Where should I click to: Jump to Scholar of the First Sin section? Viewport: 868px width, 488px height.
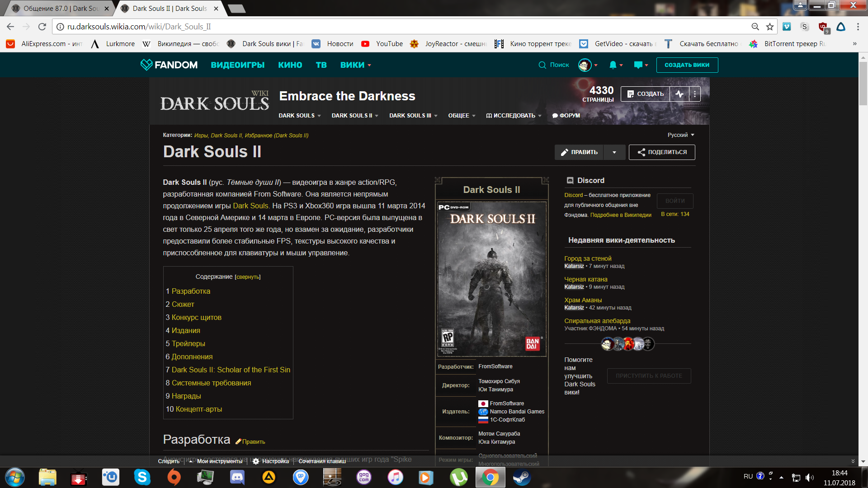point(231,370)
